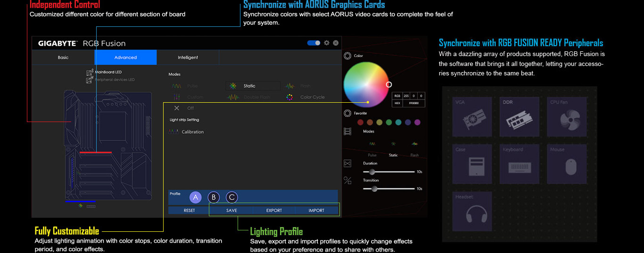Close the RGB Fusion window

pyautogui.click(x=336, y=43)
